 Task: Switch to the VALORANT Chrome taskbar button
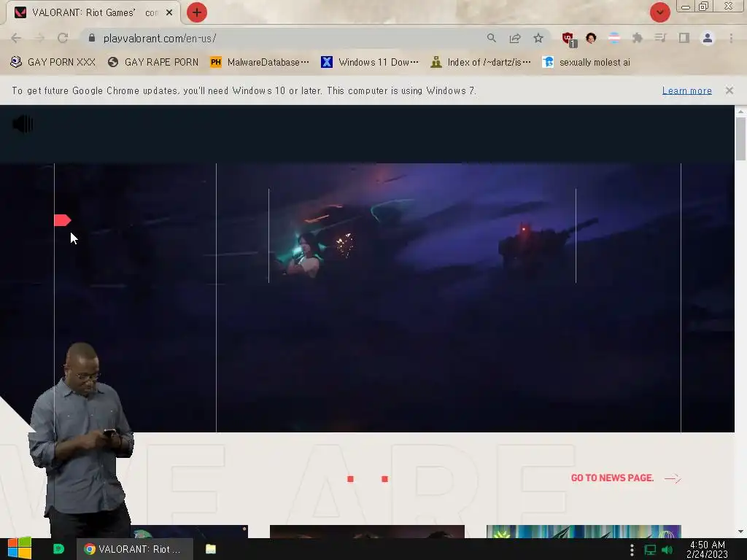click(135, 549)
